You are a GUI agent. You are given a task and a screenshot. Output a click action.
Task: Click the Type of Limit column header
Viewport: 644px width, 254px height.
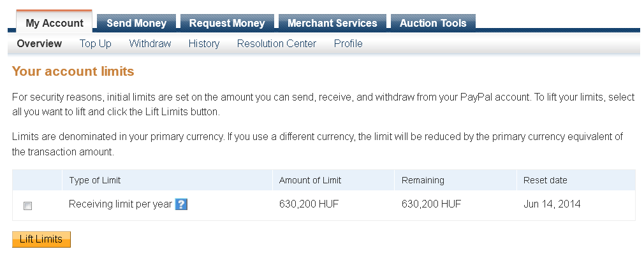coord(95,180)
